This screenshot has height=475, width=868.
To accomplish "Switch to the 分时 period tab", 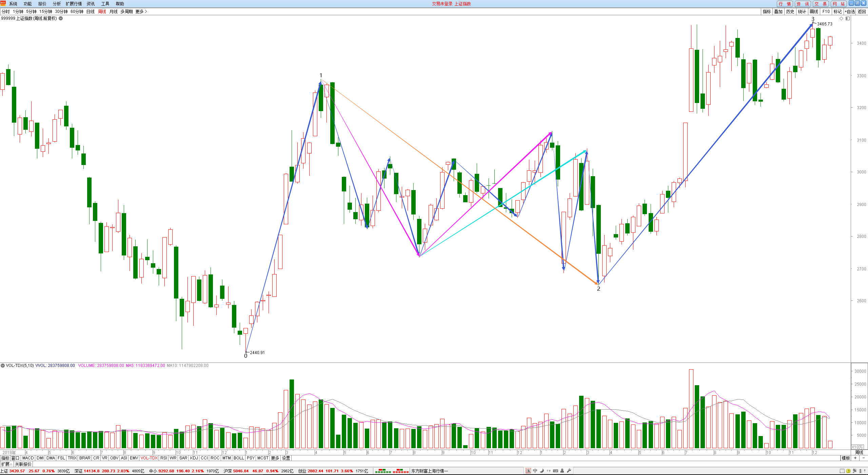I will [6, 12].
